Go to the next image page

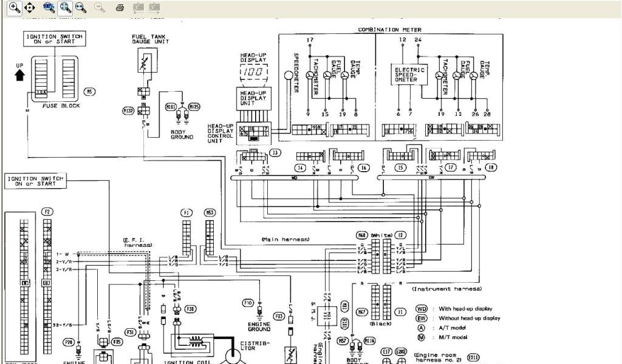click(155, 7)
